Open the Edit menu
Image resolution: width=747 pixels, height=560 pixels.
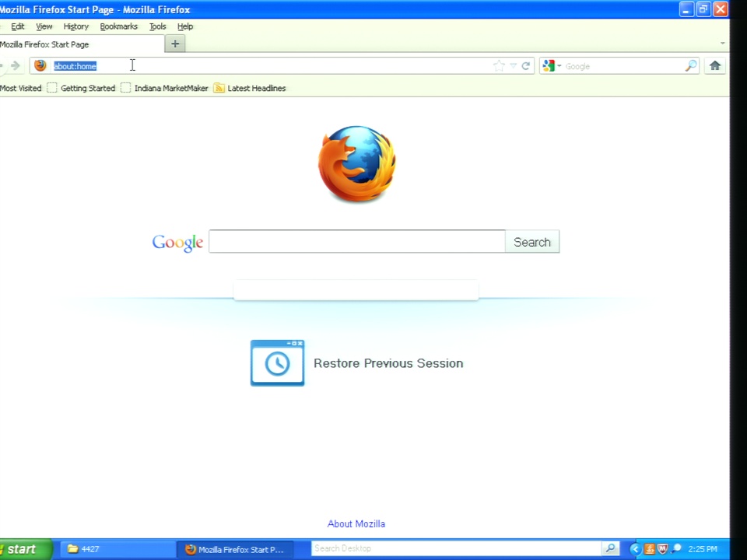pos(18,26)
